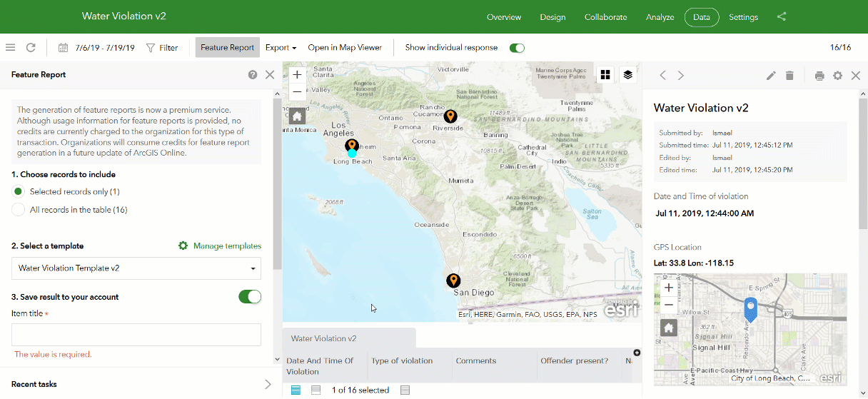Screen dimensions: 868x399
Task: Click the gear icon beside Manage templates
Action: pyautogui.click(x=183, y=246)
